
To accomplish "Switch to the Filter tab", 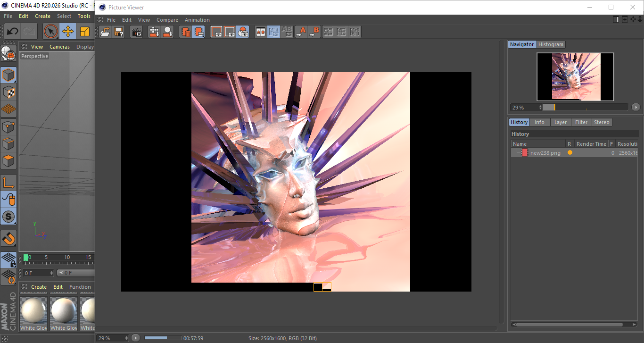I will 581,122.
